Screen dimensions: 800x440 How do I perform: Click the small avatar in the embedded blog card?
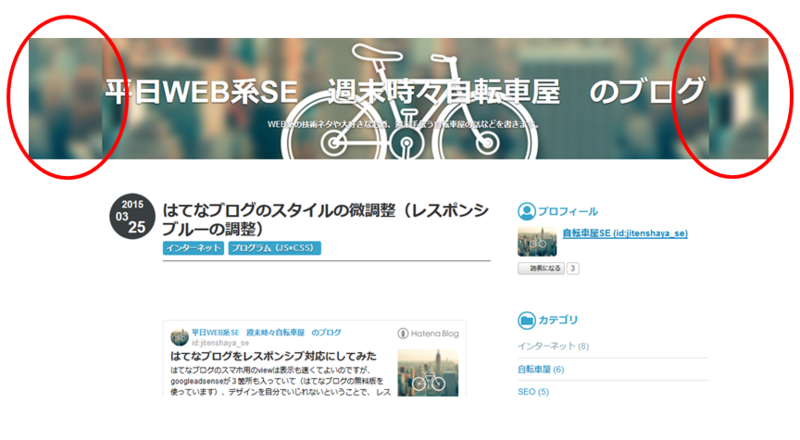pyautogui.click(x=180, y=337)
